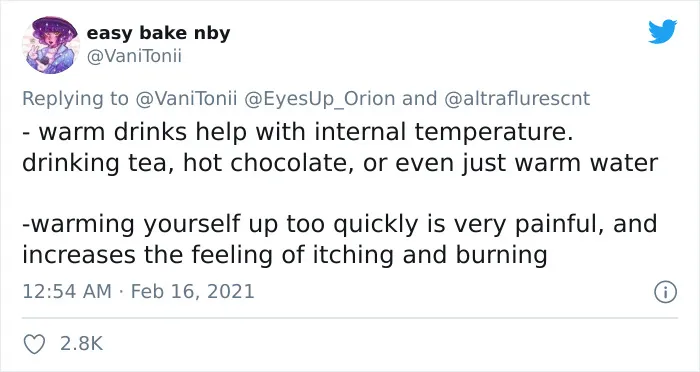The width and height of the screenshot is (700, 372).
Task: Click the @VaniTonii handle below the display name
Action: 134,57
